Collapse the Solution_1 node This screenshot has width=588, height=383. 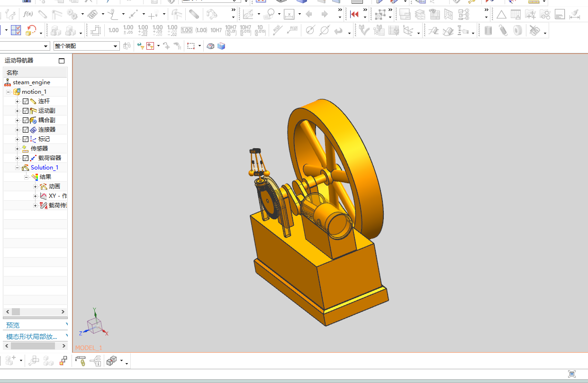[18, 168]
